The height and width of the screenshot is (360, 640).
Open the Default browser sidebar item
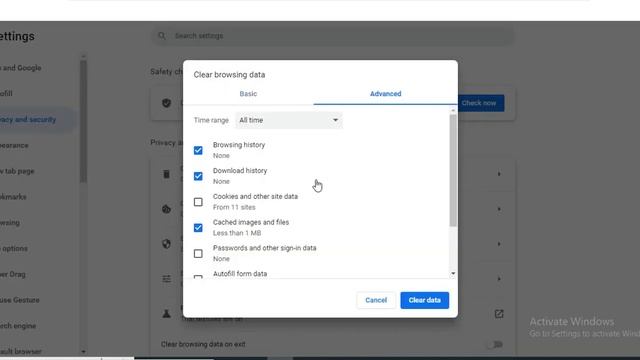coord(21,351)
